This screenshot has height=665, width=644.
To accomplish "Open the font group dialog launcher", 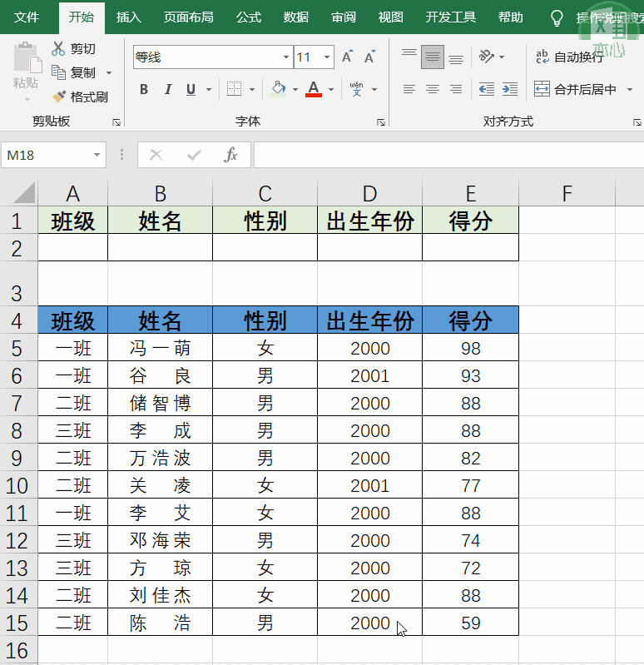I will [x=381, y=122].
